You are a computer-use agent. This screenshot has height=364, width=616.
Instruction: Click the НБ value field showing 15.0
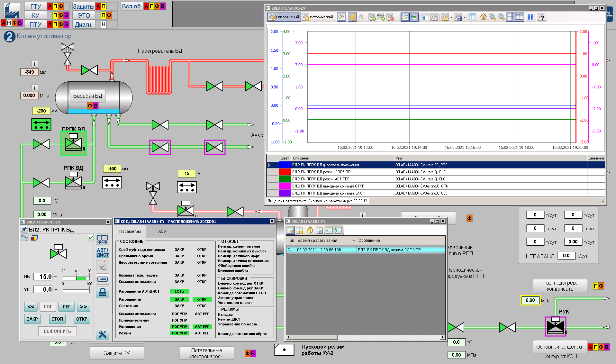coord(43,277)
